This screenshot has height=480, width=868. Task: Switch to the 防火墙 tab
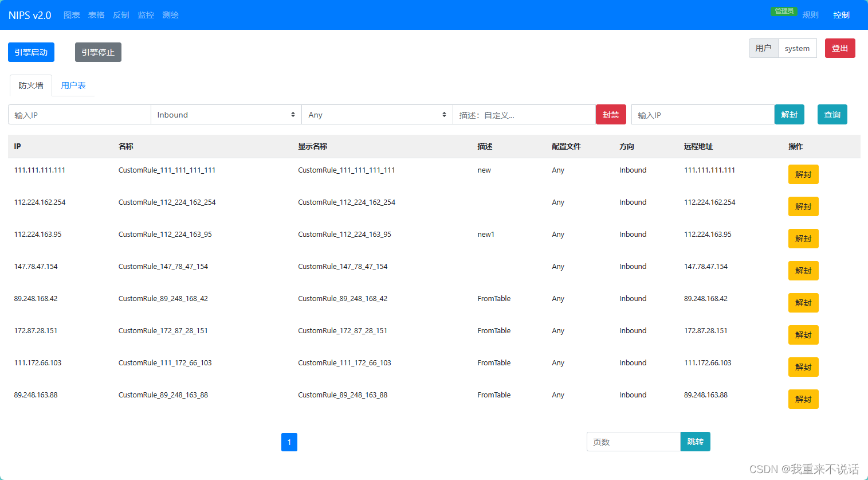coord(31,85)
